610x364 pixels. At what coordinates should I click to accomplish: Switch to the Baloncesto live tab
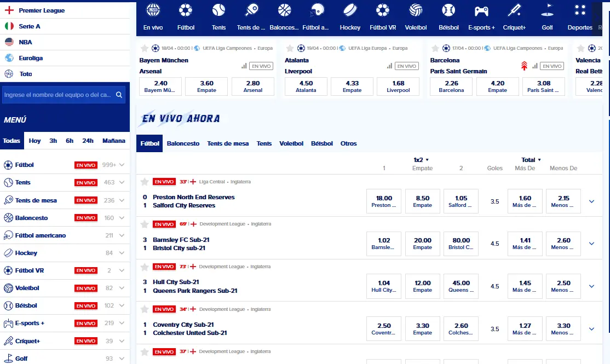click(x=183, y=143)
